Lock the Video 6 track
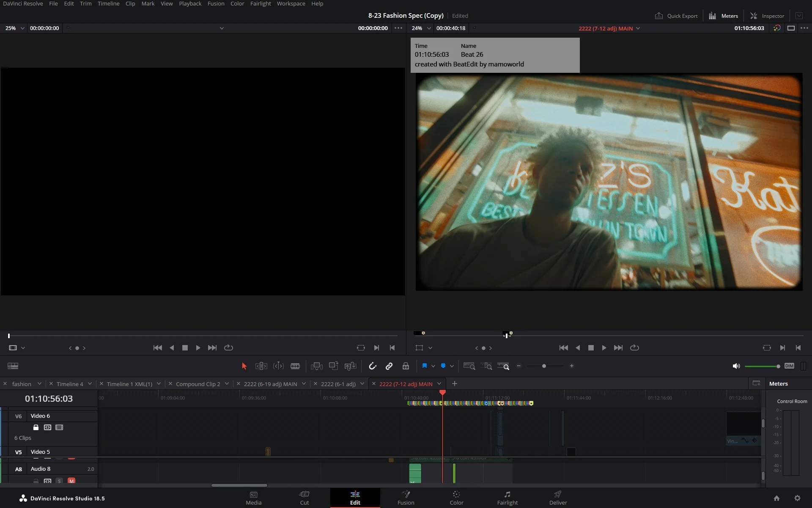Viewport: 812px width, 508px height. pyautogui.click(x=36, y=428)
